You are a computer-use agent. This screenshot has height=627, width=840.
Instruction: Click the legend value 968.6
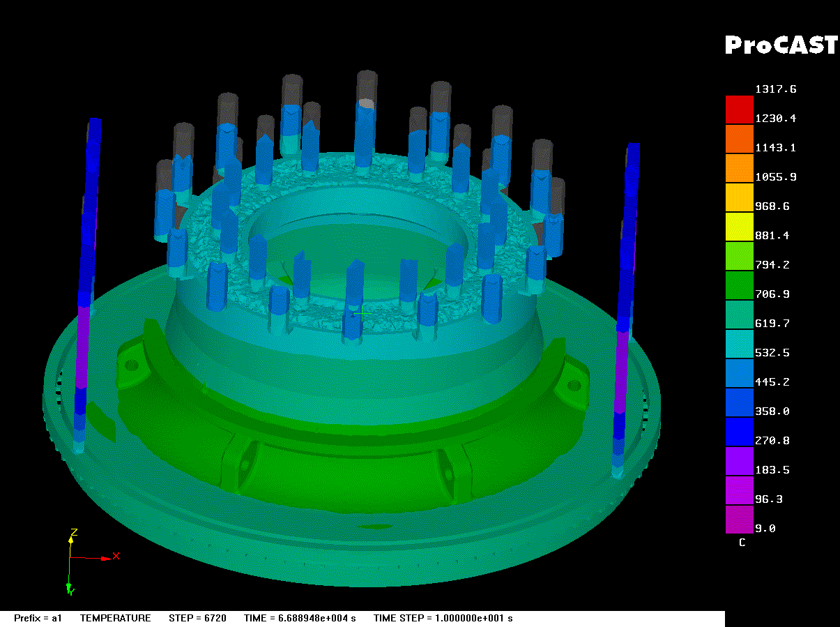click(x=772, y=206)
